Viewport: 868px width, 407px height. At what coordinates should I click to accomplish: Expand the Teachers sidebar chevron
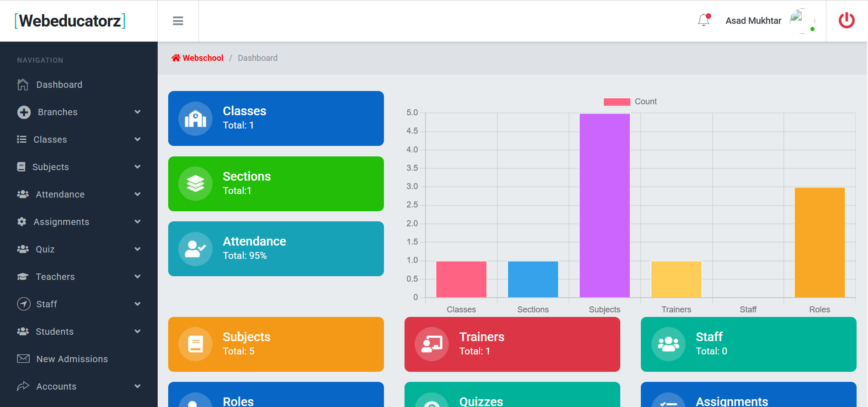(x=138, y=277)
